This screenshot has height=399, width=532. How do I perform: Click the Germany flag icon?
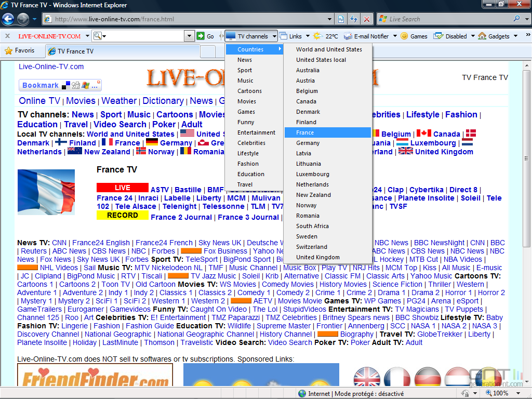pyautogui.click(x=152, y=142)
